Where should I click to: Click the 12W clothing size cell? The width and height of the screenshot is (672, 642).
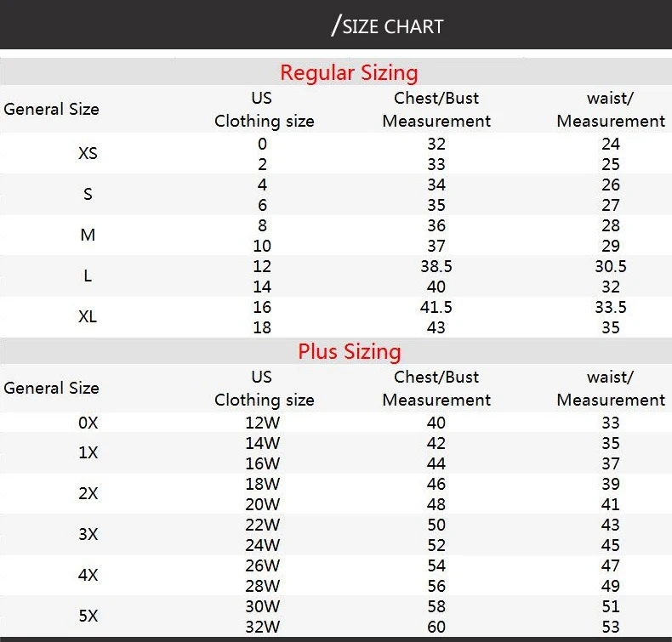tap(262, 423)
